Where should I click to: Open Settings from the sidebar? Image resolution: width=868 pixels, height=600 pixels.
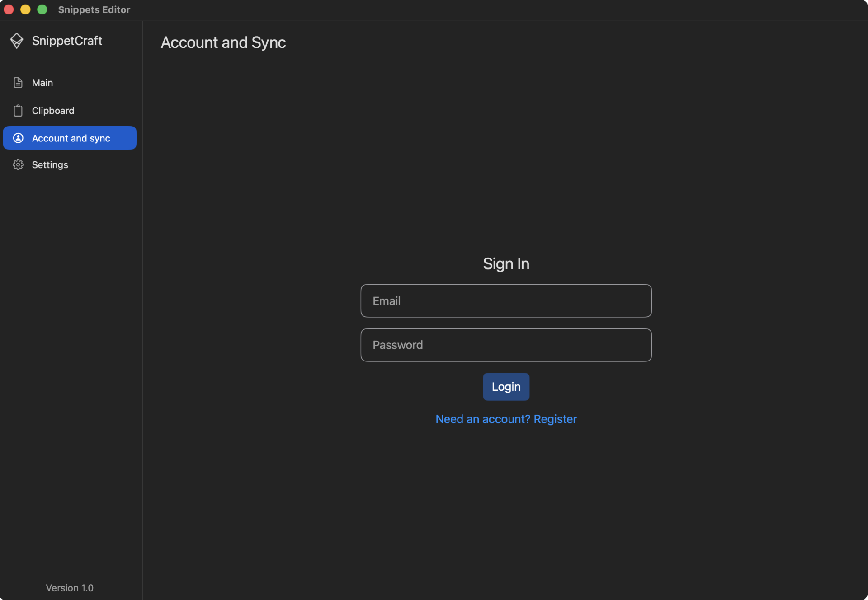pyautogui.click(x=70, y=165)
